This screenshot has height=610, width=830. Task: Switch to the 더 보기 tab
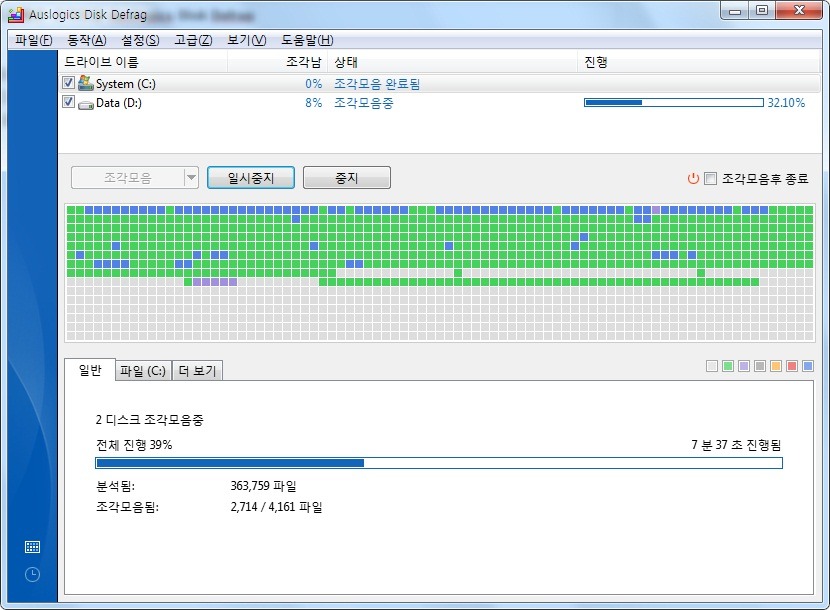click(197, 371)
